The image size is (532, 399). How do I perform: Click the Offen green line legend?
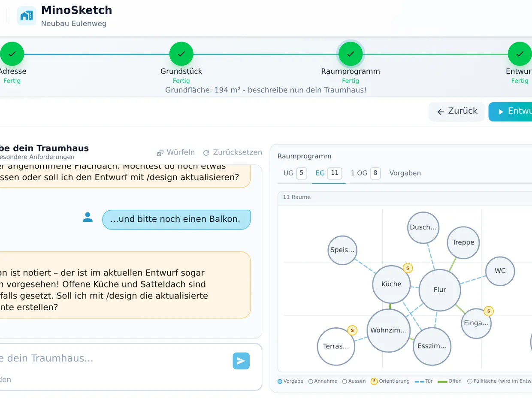point(442,381)
